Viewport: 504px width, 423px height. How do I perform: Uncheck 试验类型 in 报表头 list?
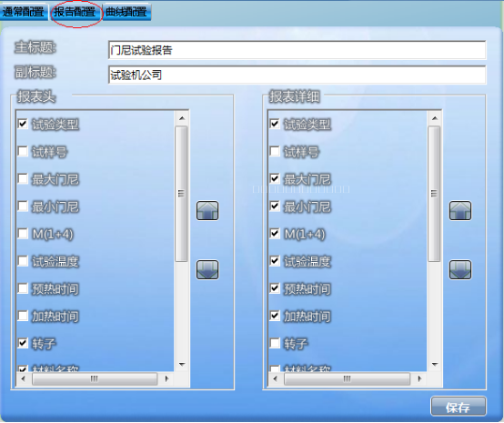click(23, 124)
